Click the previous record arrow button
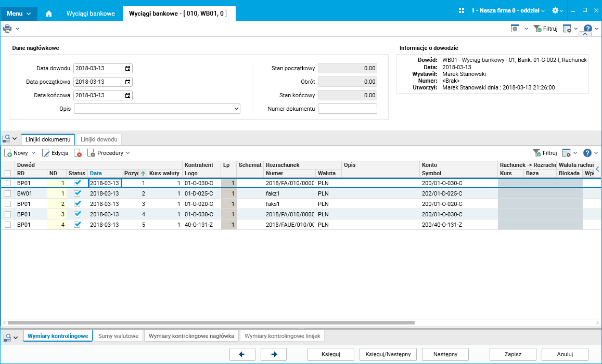602x364 pixels. [x=242, y=354]
